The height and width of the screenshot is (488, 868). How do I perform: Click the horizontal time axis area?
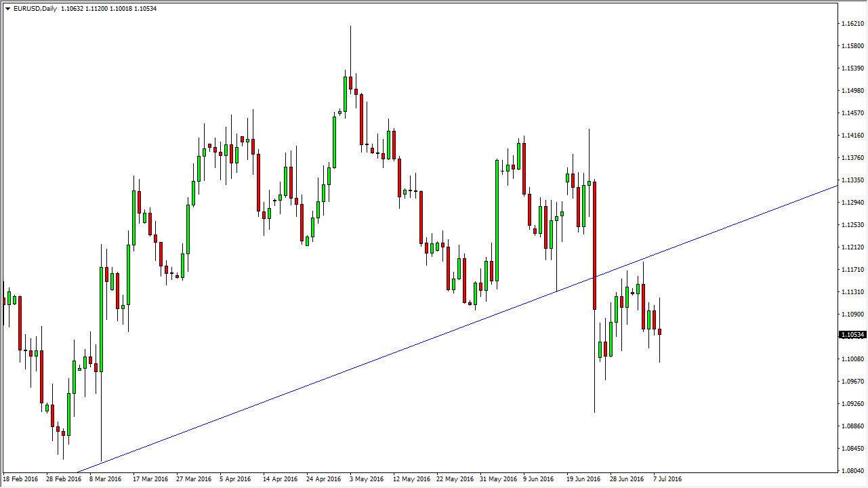[407, 479]
